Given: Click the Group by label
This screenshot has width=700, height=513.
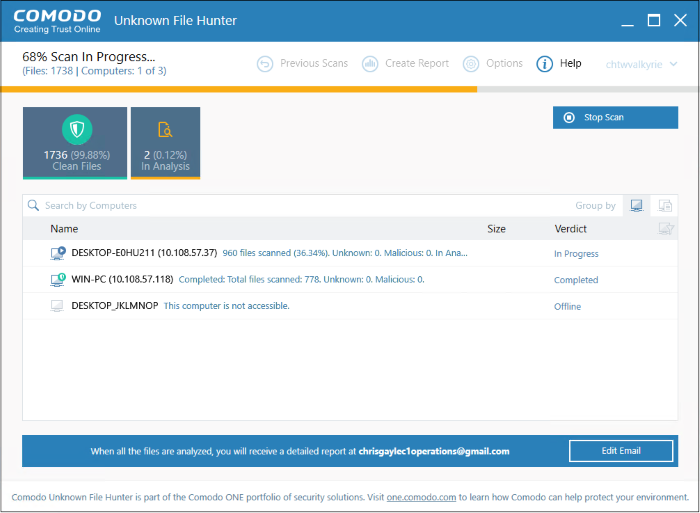Looking at the screenshot, I should pyautogui.click(x=595, y=206).
